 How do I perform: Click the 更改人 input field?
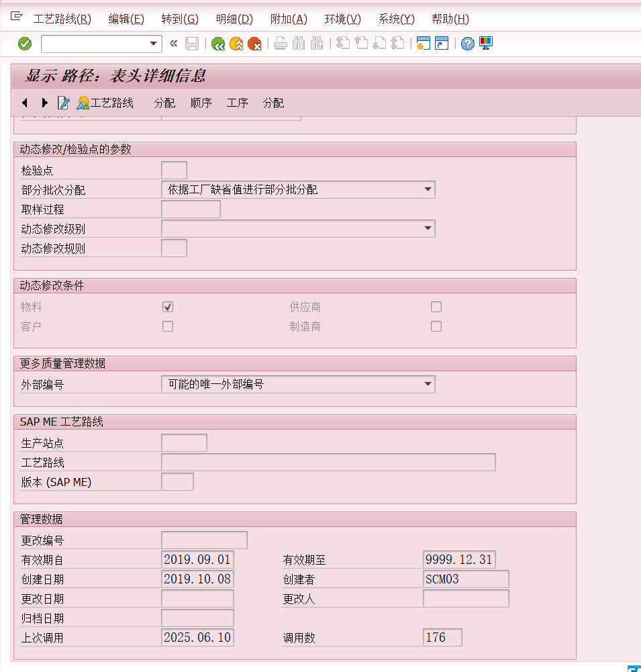[x=466, y=599]
